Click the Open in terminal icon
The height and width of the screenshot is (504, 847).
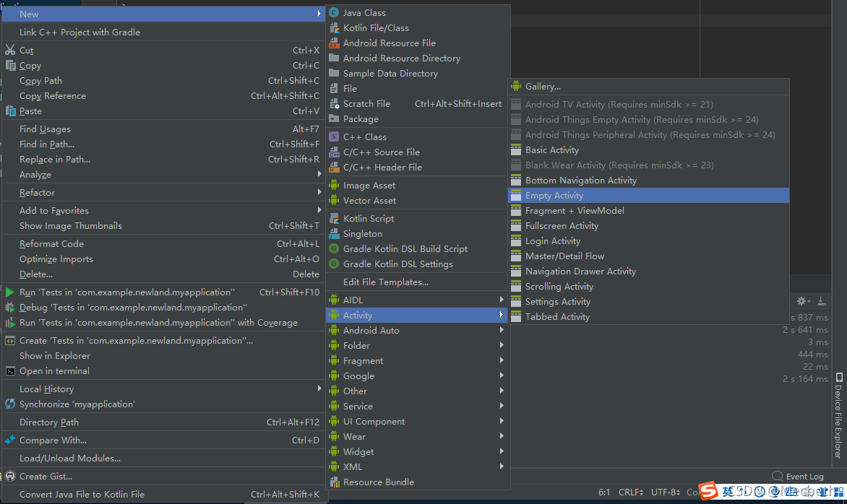[9, 370]
